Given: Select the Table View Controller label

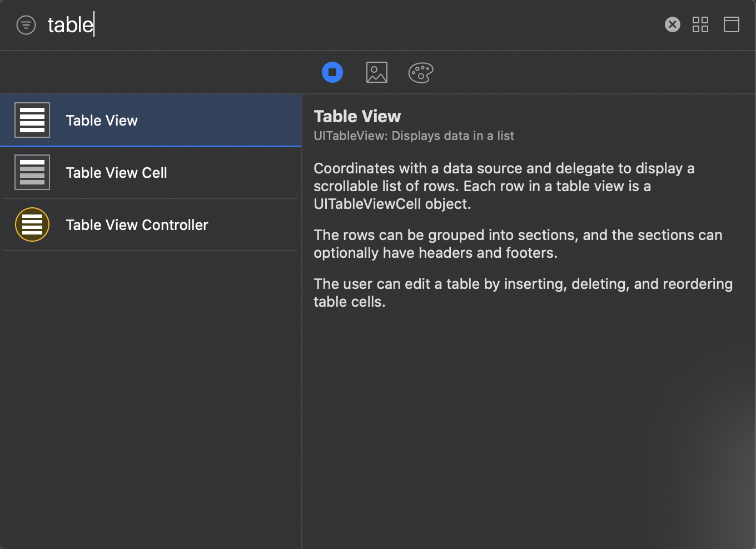Looking at the screenshot, I should tap(137, 225).
